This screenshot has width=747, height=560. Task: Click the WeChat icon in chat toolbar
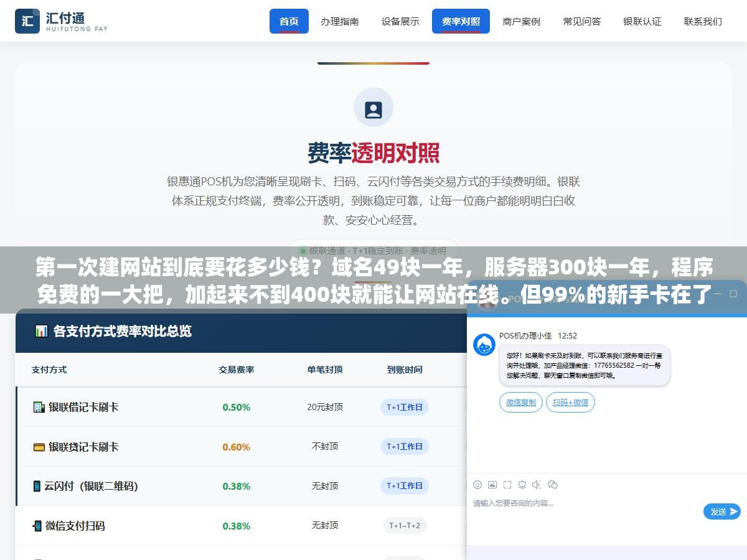coord(553,484)
